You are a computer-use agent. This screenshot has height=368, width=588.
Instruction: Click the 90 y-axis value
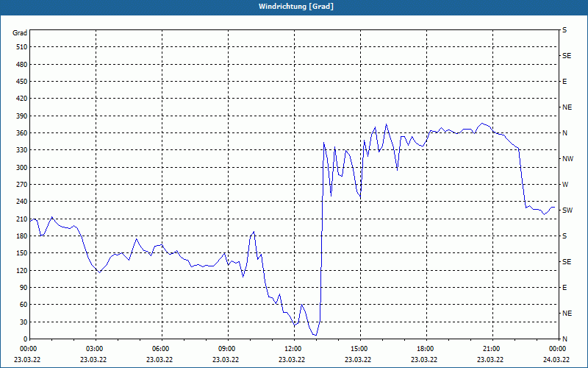[24, 288]
